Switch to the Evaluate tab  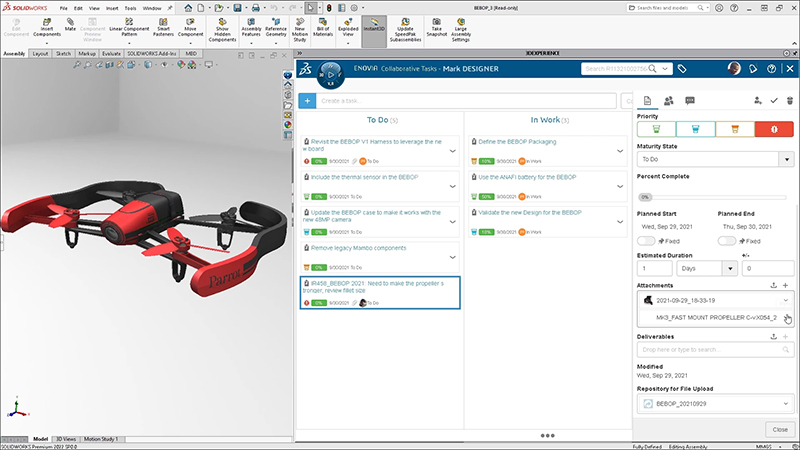click(x=111, y=54)
